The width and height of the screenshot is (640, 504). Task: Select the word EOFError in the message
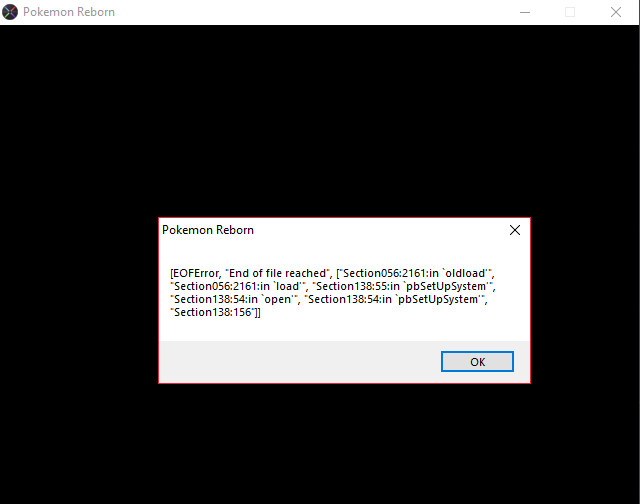tap(198, 273)
